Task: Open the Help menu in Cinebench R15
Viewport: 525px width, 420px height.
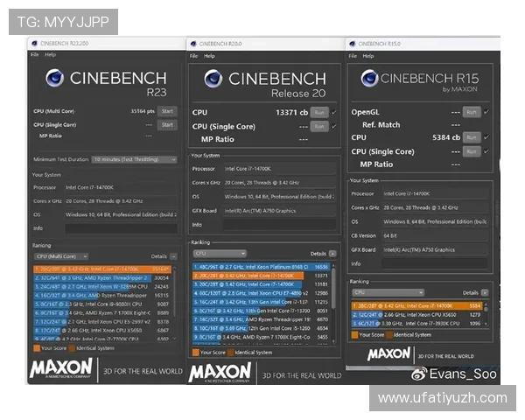Action: coord(368,56)
